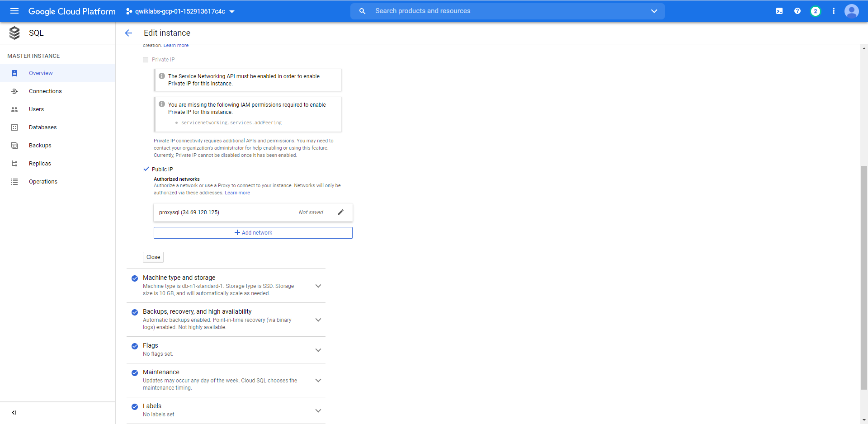
Task: Click the Backups sidebar icon
Action: (14, 146)
